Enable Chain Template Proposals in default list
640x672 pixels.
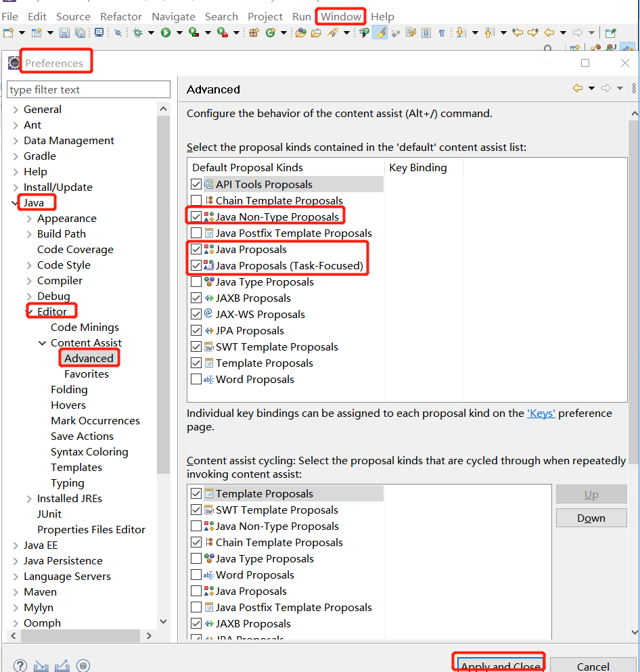(196, 200)
